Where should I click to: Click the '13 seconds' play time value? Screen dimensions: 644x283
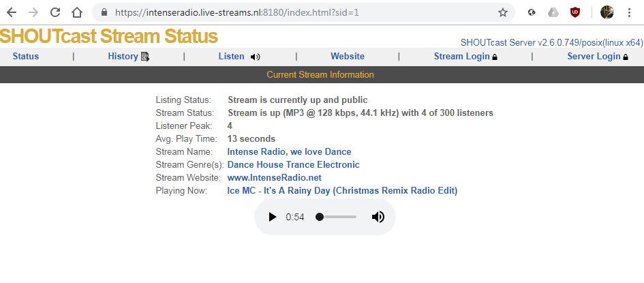(x=251, y=139)
